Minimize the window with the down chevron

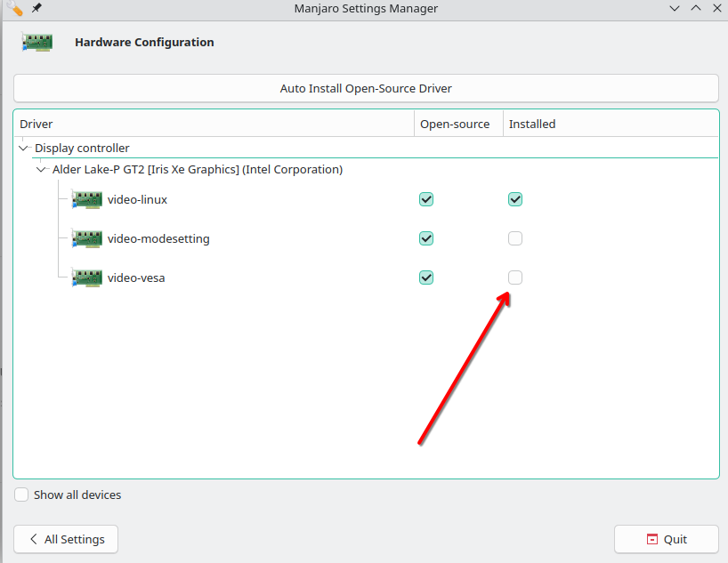tap(675, 8)
